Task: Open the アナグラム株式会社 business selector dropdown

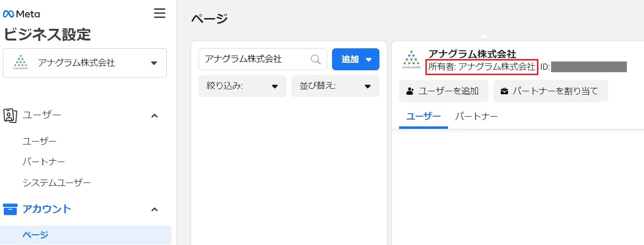Action: tap(85, 63)
